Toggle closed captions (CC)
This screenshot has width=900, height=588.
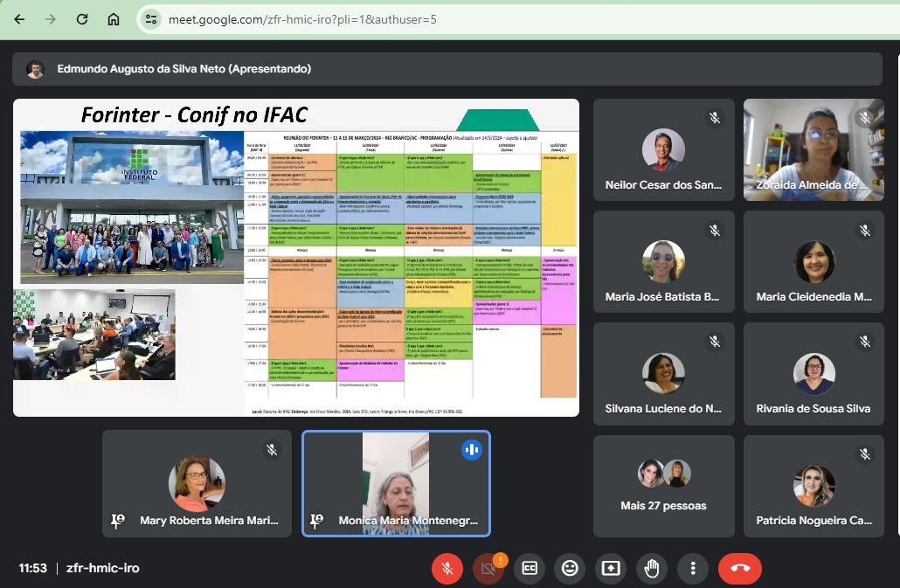point(529,568)
